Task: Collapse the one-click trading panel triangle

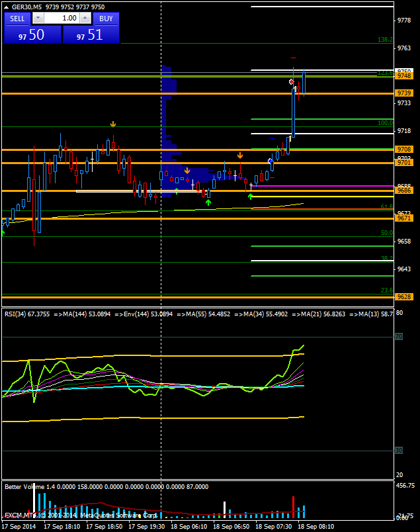Action: (x=6, y=6)
